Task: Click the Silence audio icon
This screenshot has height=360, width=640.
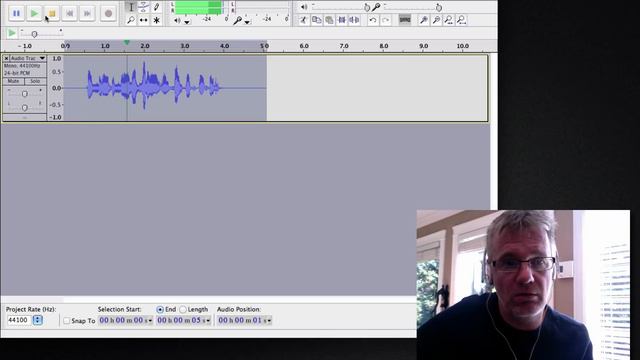Action: coord(354,20)
